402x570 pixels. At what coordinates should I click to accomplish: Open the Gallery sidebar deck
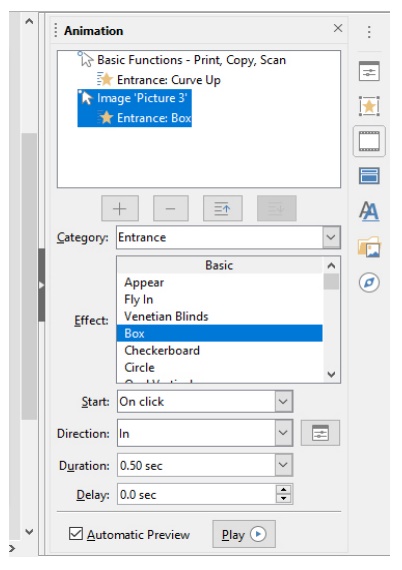pyautogui.click(x=369, y=247)
